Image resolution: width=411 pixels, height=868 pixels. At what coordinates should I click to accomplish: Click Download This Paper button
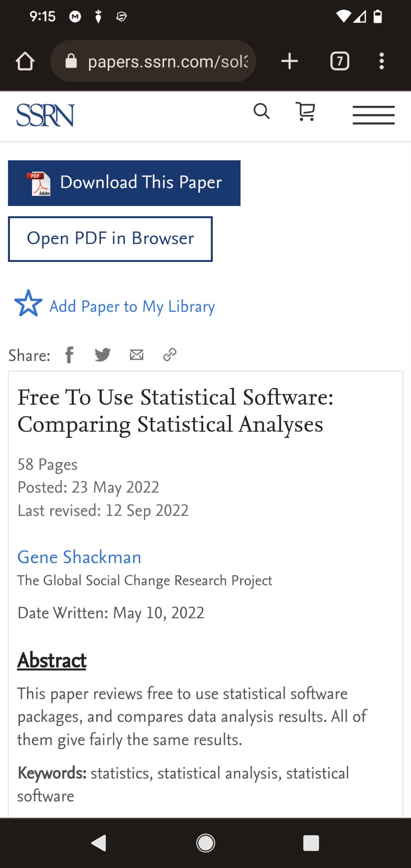pyautogui.click(x=124, y=183)
